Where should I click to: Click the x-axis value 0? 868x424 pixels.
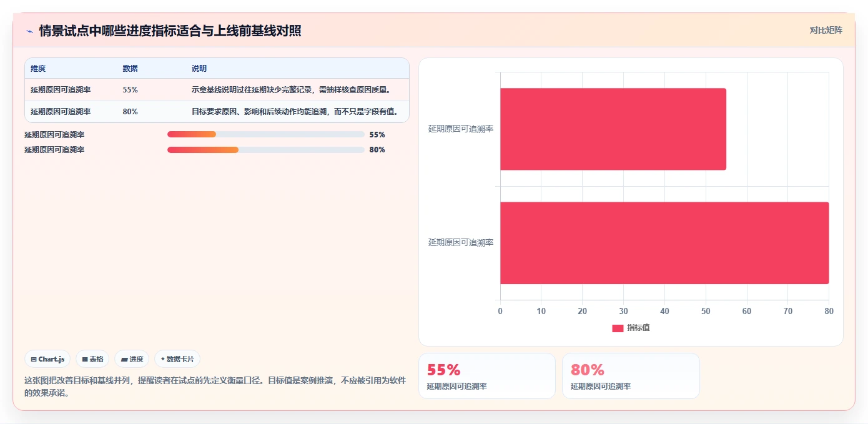(500, 311)
